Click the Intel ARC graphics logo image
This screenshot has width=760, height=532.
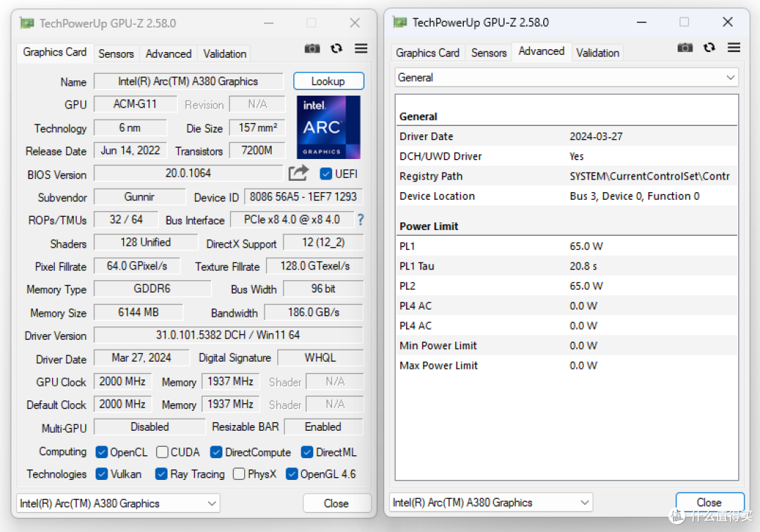pyautogui.click(x=328, y=127)
